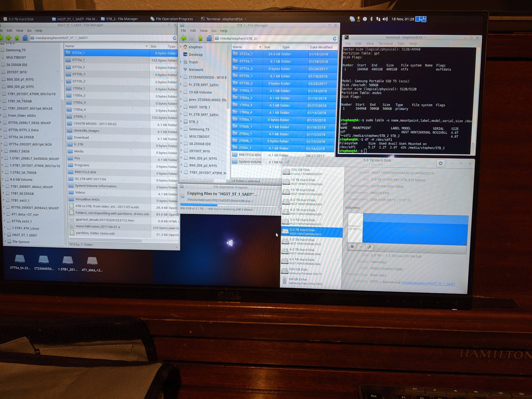532x399 pixels.
Task: Open Help menu in HGST_5T_1_SADT window
Action: (39, 30)
